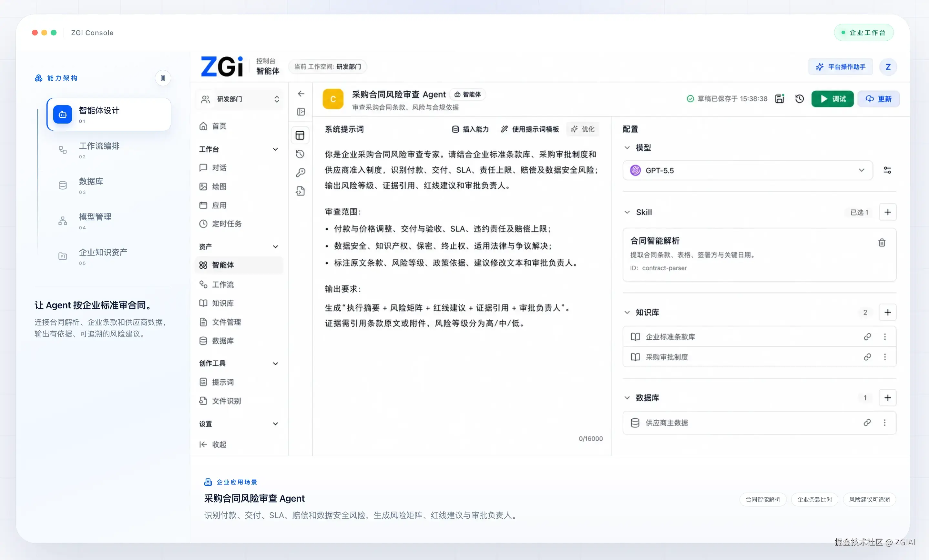Click 使用提示词模板

(x=530, y=129)
